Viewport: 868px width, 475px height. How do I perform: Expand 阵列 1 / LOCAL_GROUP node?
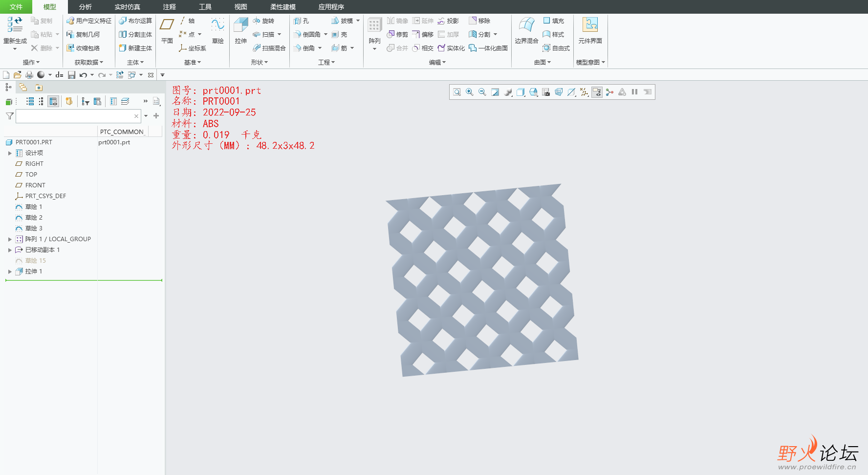point(10,239)
